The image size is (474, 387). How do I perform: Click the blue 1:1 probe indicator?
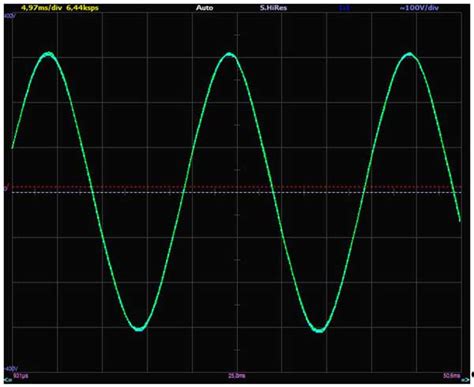pyautogui.click(x=344, y=8)
